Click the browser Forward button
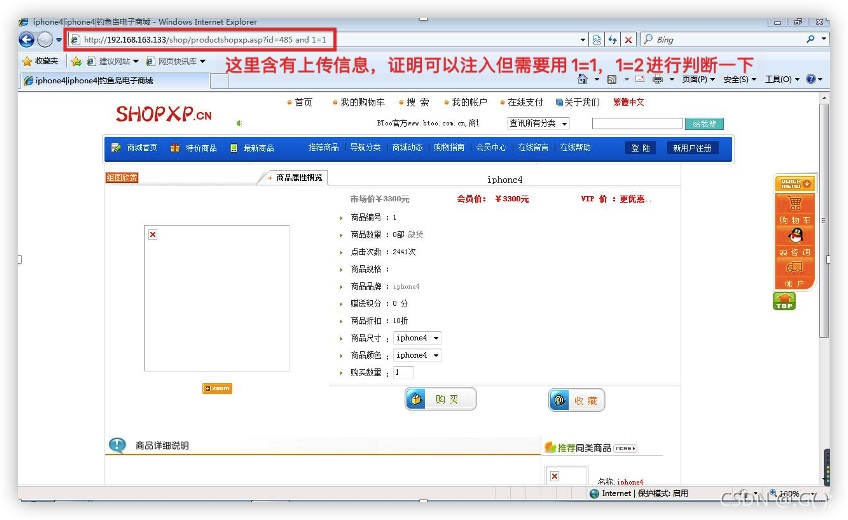The height and width of the screenshot is (520, 848). click(45, 39)
